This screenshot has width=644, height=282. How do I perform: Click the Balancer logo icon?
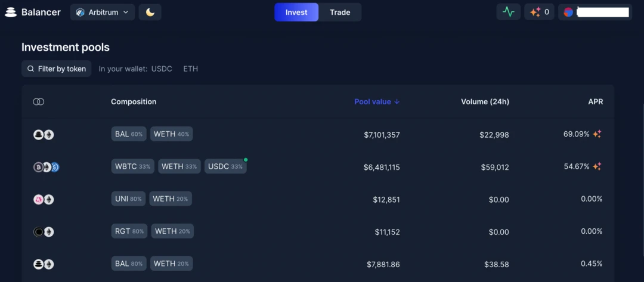11,13
